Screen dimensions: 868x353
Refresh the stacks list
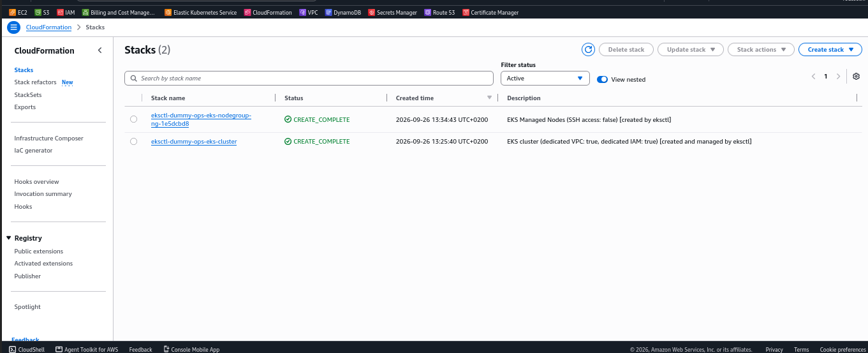pos(588,49)
